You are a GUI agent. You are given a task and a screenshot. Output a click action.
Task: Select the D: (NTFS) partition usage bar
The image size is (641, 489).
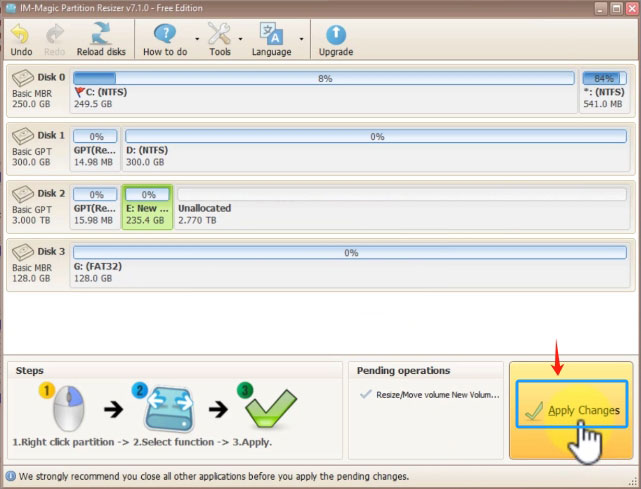click(376, 136)
